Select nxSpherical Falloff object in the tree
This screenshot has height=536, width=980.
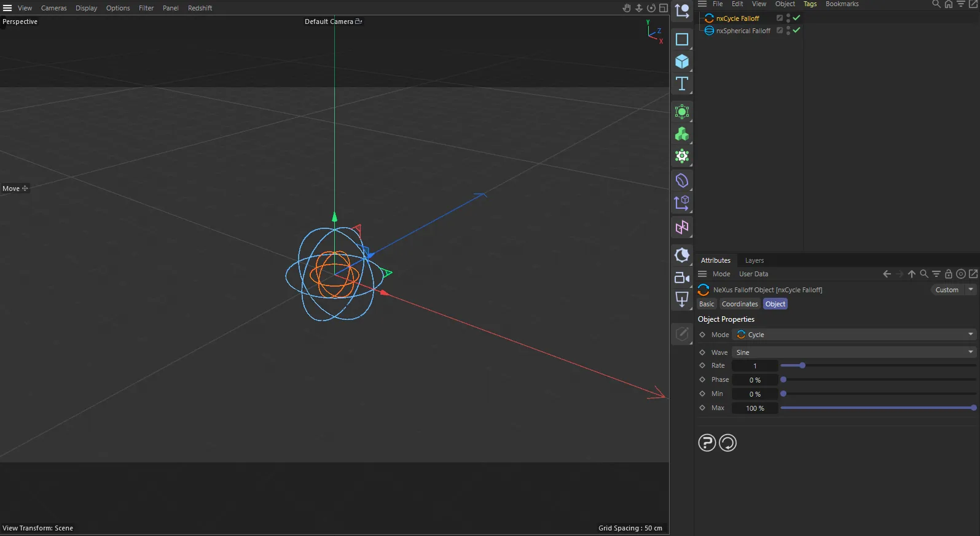tap(743, 31)
